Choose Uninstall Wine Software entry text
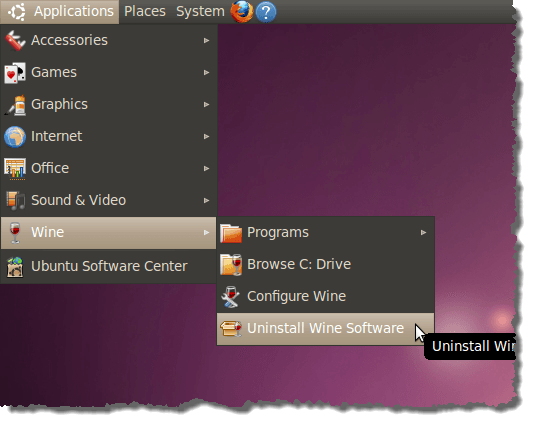Image resolution: width=533 pixels, height=422 pixels. pos(325,328)
